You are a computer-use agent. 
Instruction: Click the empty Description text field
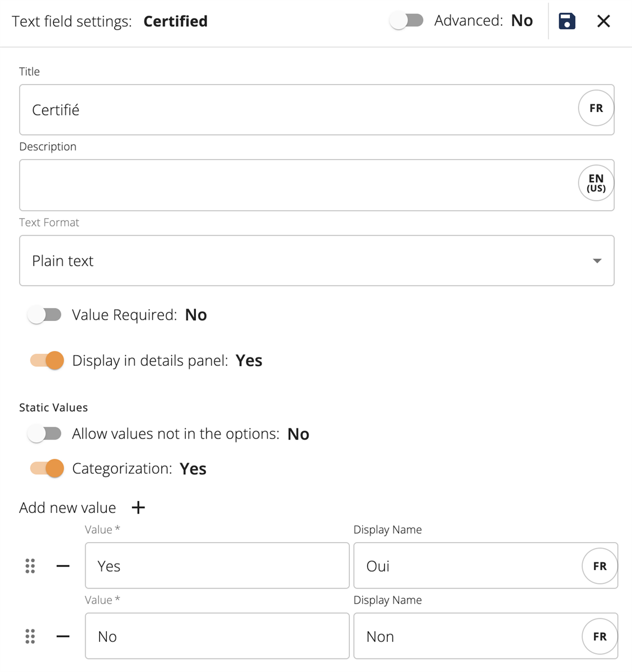(297, 185)
